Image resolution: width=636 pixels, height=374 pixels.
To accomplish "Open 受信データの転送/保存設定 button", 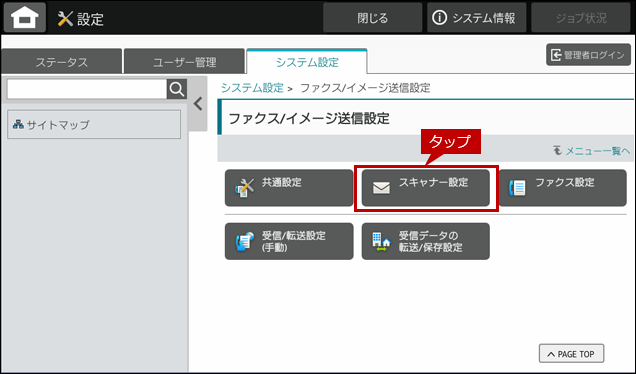I will coord(425,241).
